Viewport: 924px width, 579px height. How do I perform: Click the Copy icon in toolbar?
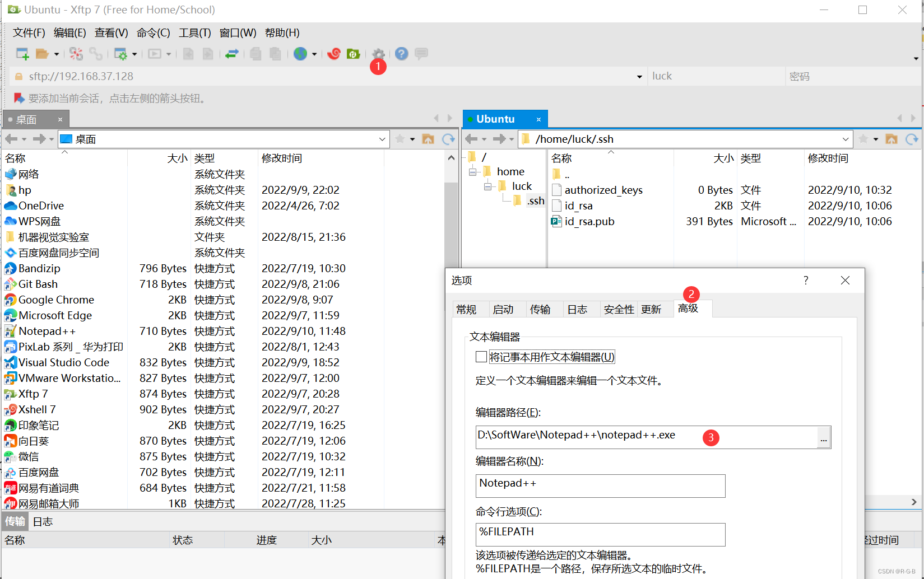click(x=256, y=54)
